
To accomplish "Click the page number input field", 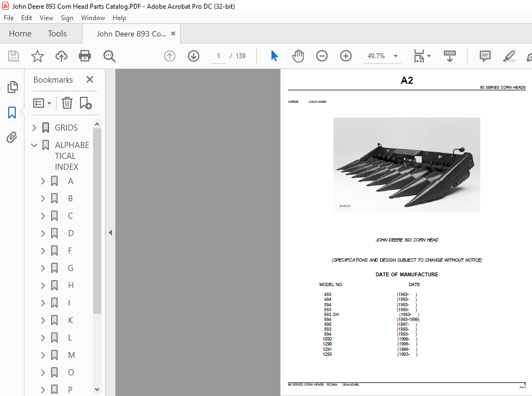I will coord(219,56).
